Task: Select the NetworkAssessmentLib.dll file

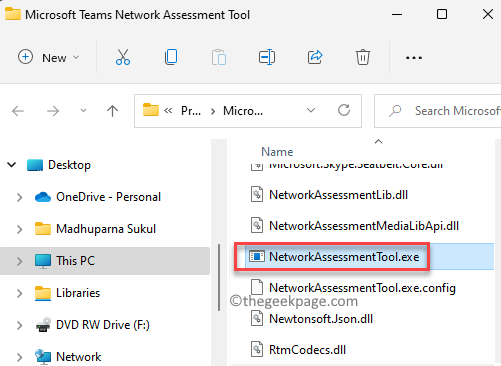Action: click(338, 195)
